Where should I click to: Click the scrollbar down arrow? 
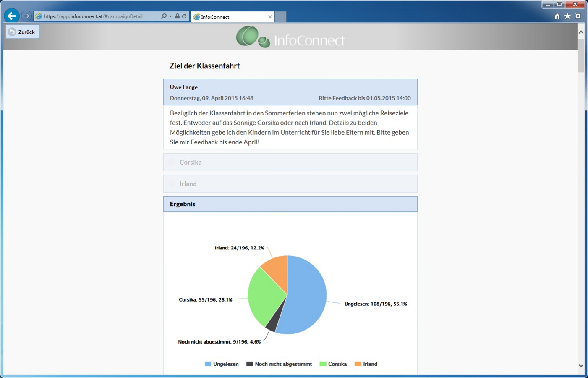click(581, 365)
